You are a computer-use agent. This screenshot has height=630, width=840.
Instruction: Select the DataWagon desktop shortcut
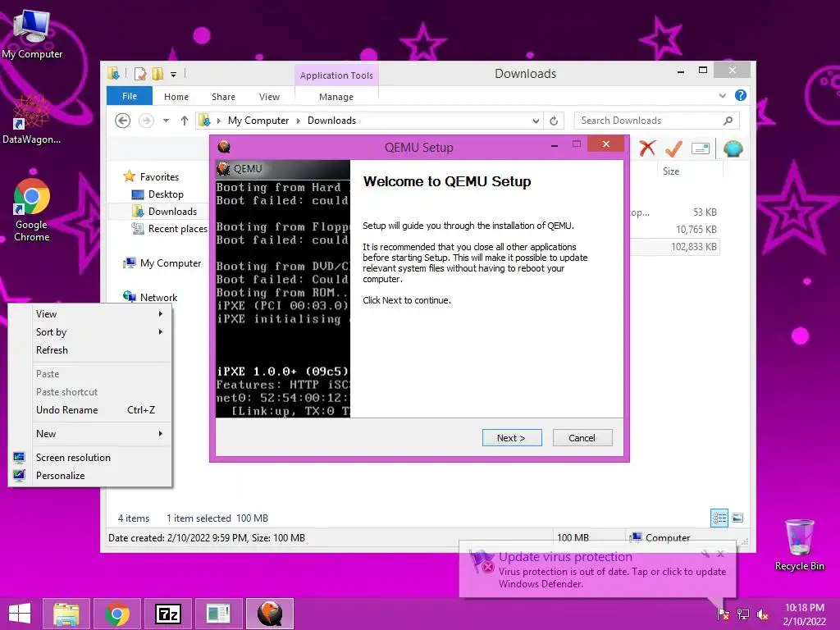coord(32,120)
